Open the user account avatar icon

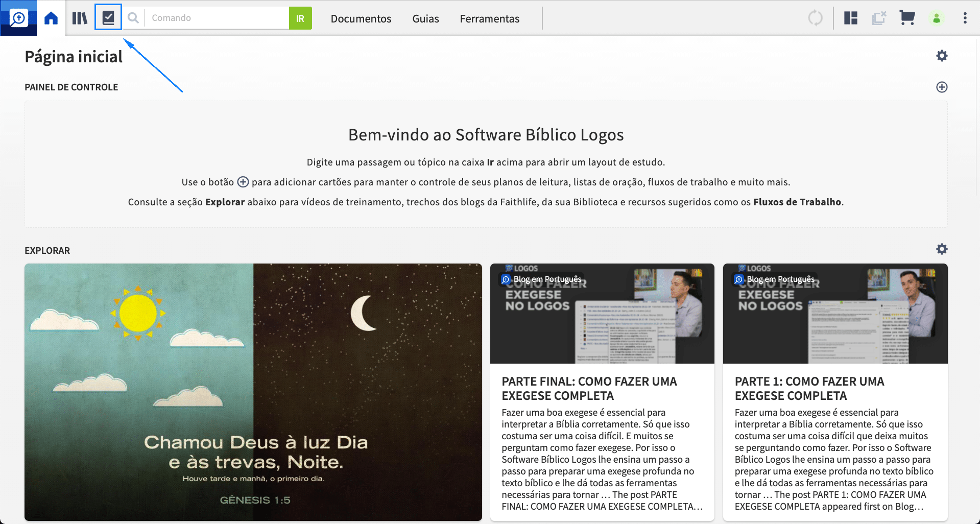click(x=937, y=18)
